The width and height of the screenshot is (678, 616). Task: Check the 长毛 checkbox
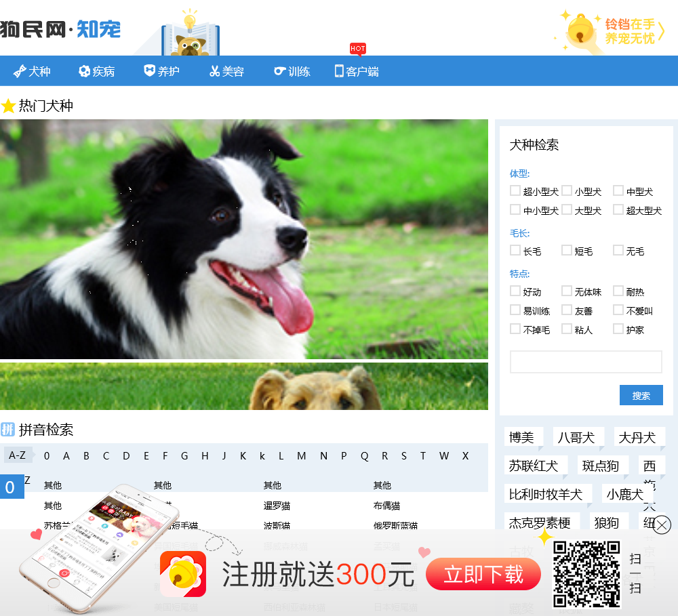[x=515, y=250]
